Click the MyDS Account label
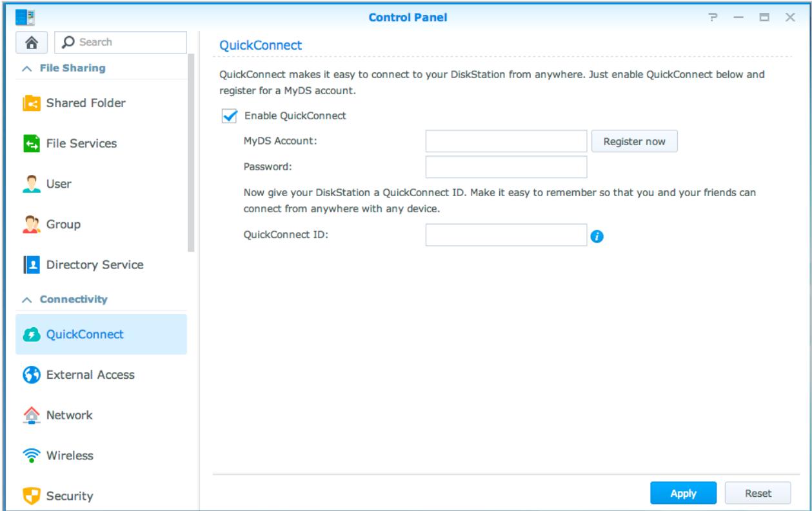 (281, 141)
